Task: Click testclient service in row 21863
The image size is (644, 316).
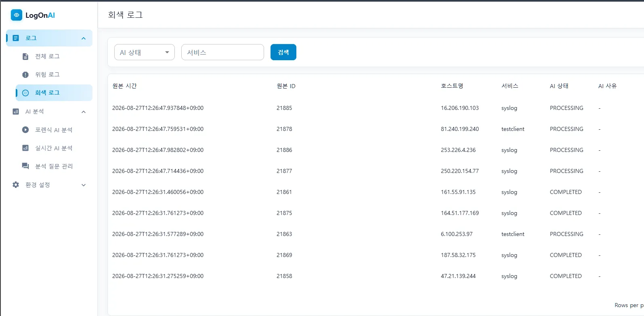Action: click(x=513, y=234)
